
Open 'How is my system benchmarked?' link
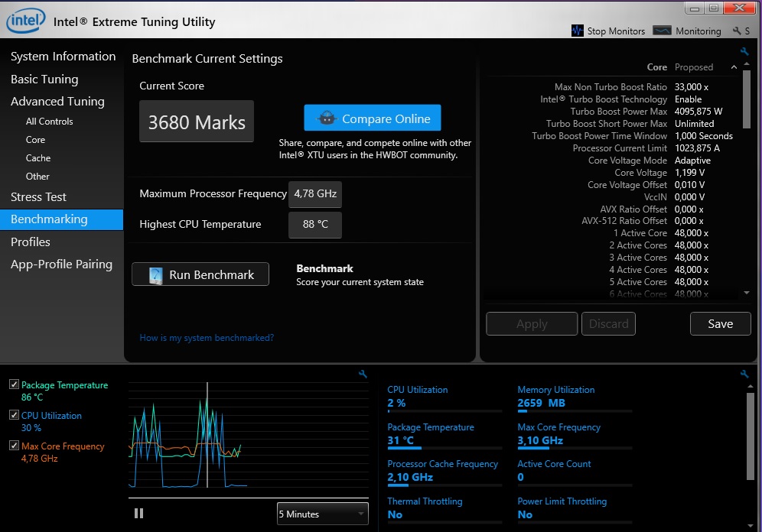click(x=207, y=338)
